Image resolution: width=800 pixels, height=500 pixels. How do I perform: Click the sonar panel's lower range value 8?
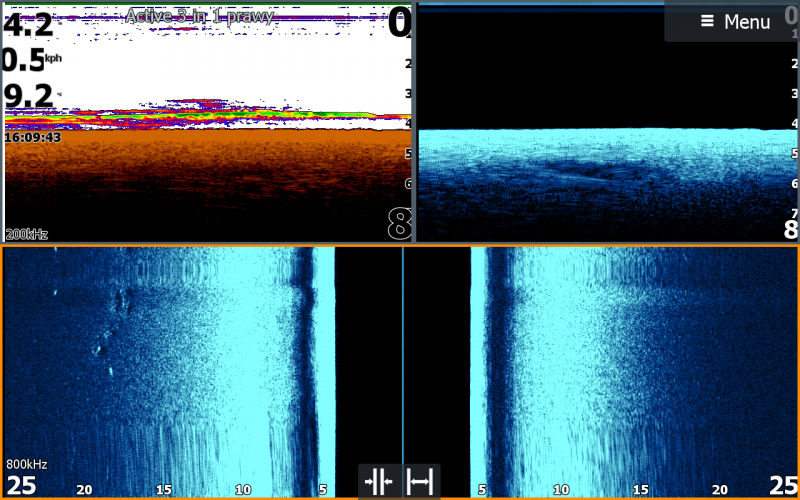(x=398, y=225)
